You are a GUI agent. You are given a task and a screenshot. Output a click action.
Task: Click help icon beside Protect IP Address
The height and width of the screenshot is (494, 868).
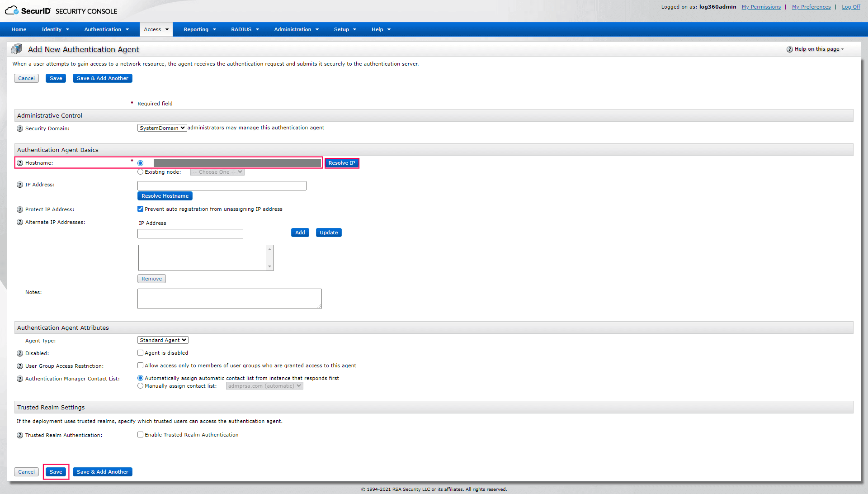point(20,209)
